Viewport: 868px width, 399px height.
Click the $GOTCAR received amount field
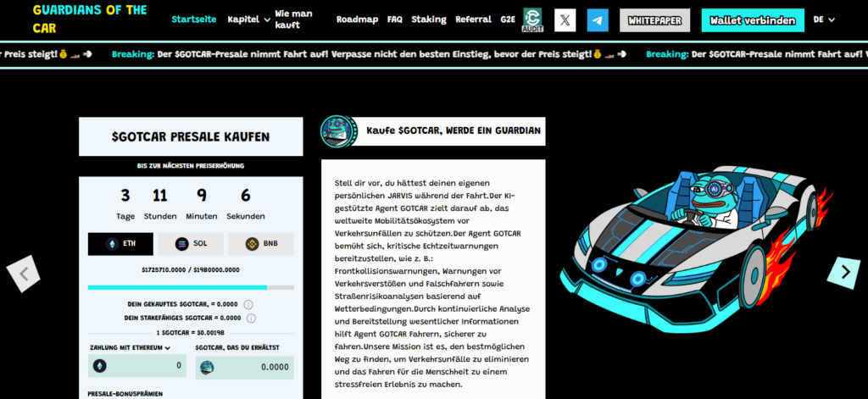pos(244,367)
